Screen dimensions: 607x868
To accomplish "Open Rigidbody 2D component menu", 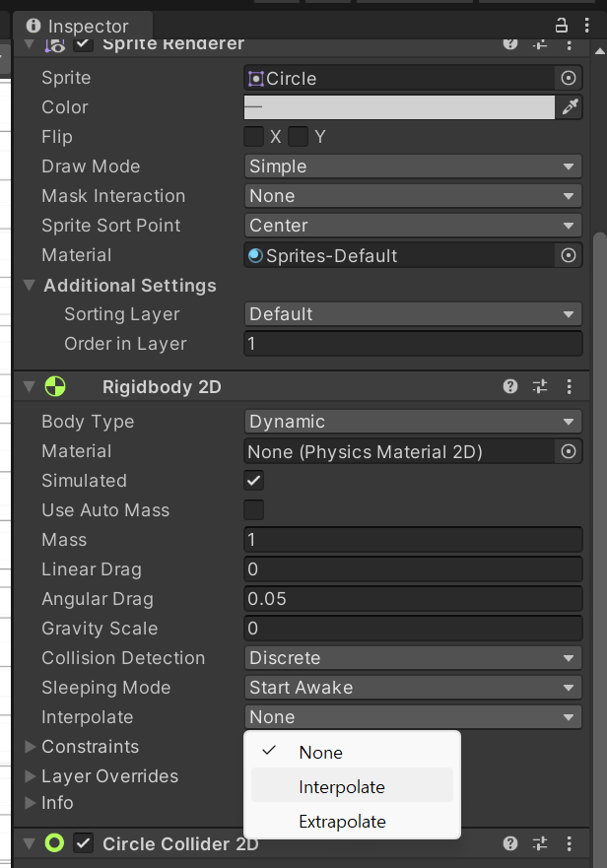I will (569, 386).
